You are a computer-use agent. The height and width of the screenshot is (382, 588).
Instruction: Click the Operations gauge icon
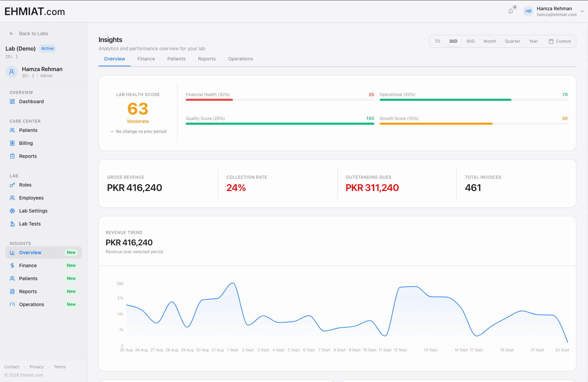coord(12,304)
